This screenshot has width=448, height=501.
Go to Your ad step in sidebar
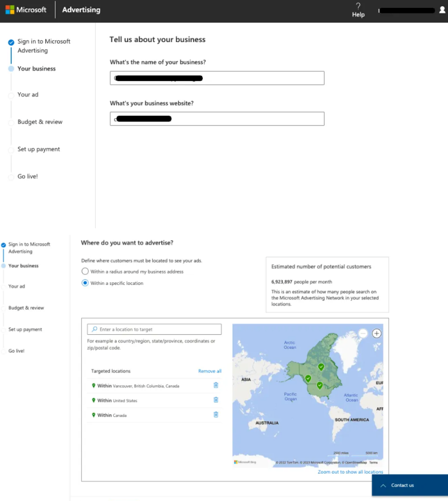28,95
